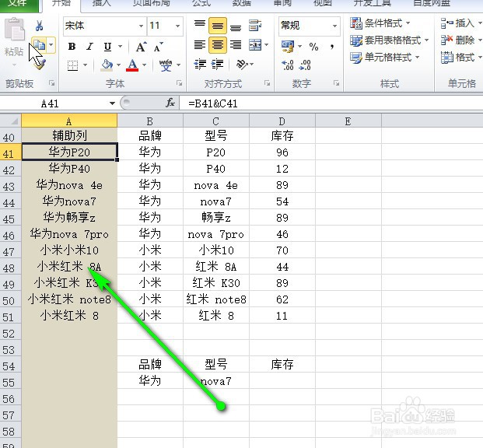Open 字体 font dialog launcher
The width and height of the screenshot is (483, 448).
[179, 83]
